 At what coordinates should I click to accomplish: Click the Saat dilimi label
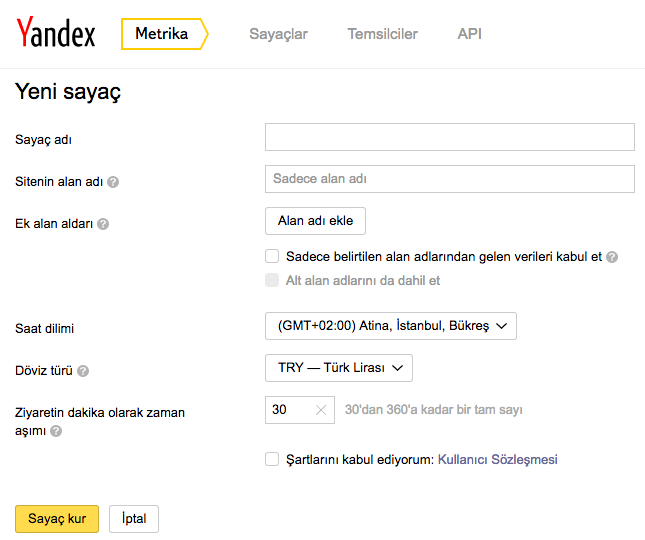click(x=44, y=329)
